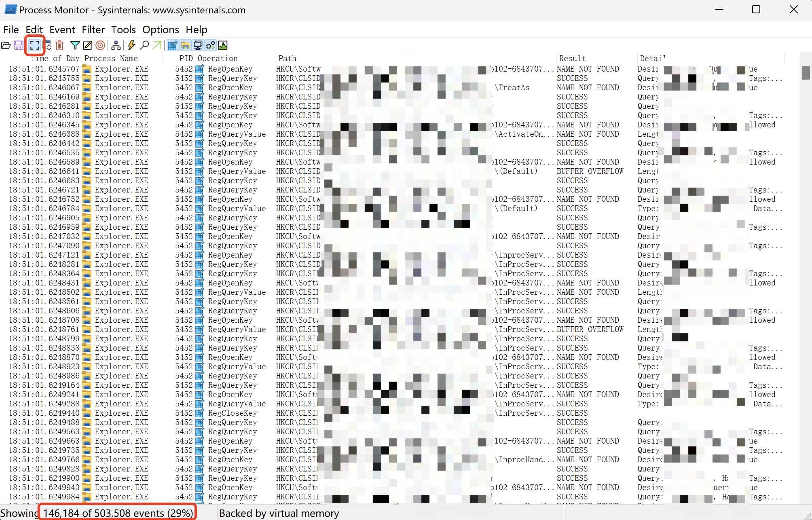Toggle Show Registry Activity icon
Image resolution: width=812 pixels, height=520 pixels.
[173, 45]
